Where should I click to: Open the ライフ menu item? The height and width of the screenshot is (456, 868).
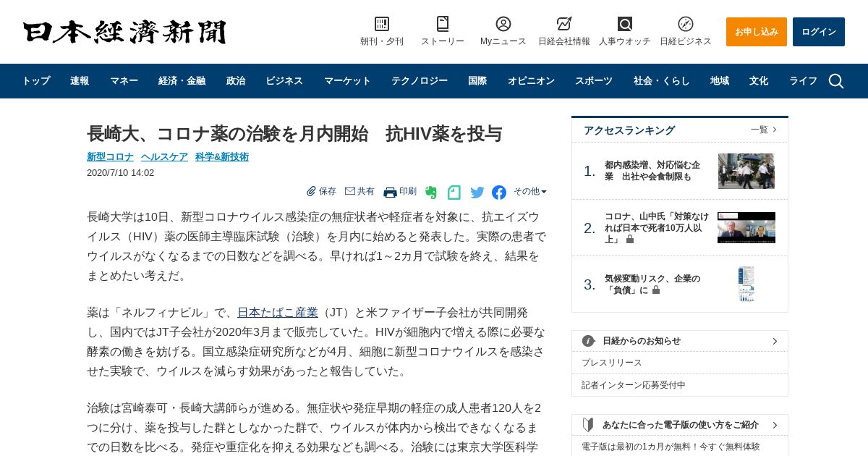pos(803,81)
